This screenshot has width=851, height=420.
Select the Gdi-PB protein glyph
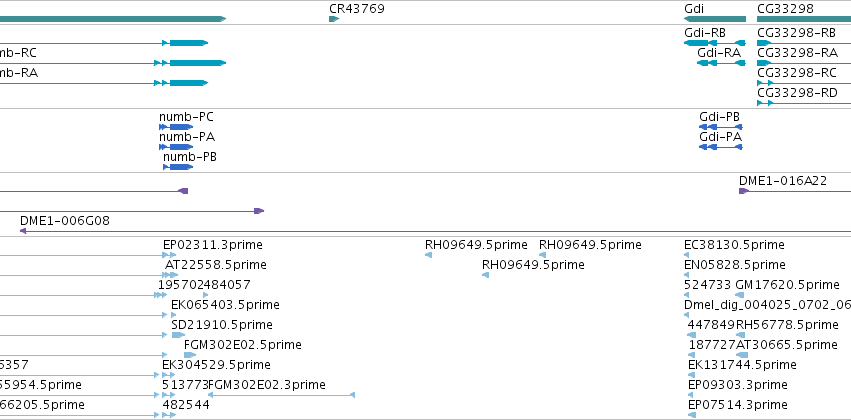click(x=721, y=127)
